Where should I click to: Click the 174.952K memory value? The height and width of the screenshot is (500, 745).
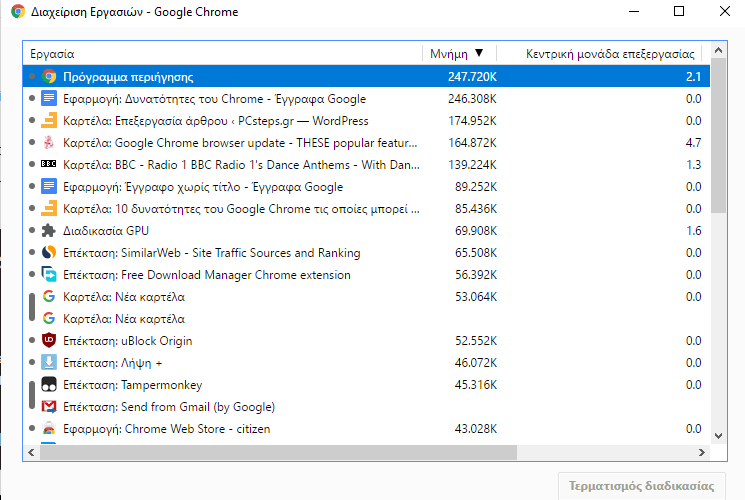pos(472,121)
